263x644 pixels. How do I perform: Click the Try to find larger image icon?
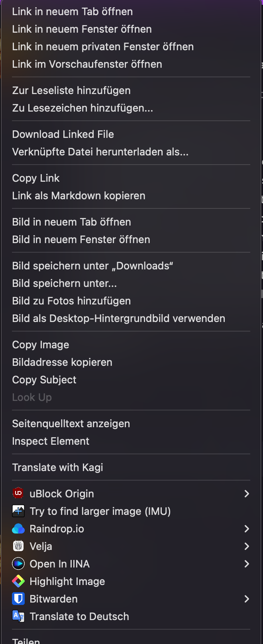point(18,511)
